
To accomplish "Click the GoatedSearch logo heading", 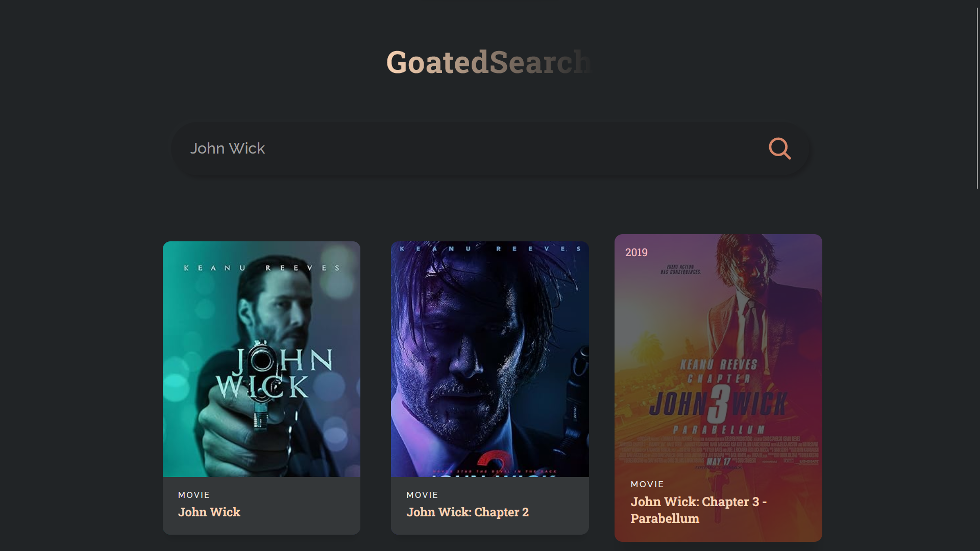I will tap(489, 62).
